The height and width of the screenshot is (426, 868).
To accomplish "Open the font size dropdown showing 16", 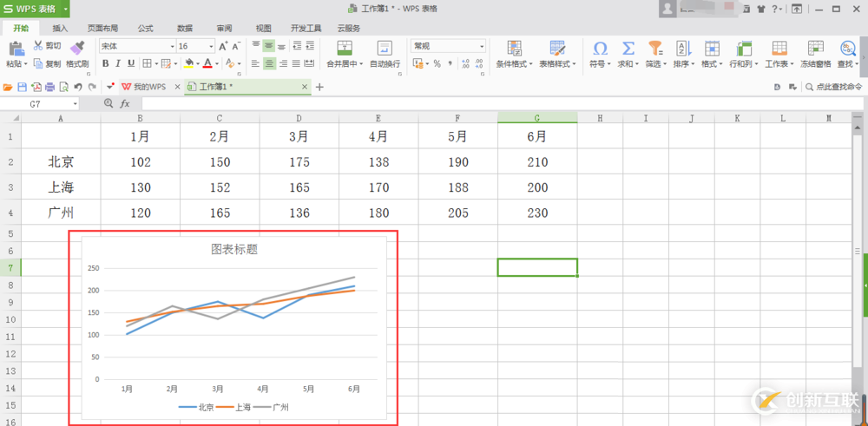I will (x=210, y=46).
